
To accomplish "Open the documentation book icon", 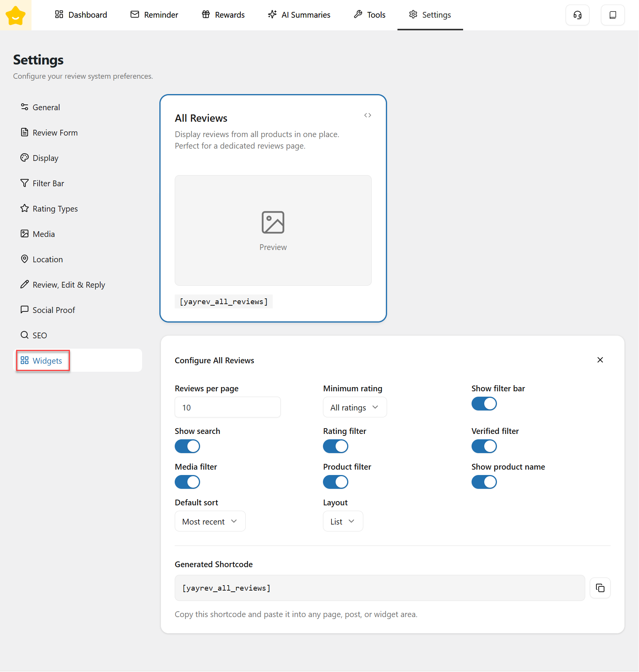I will [613, 15].
